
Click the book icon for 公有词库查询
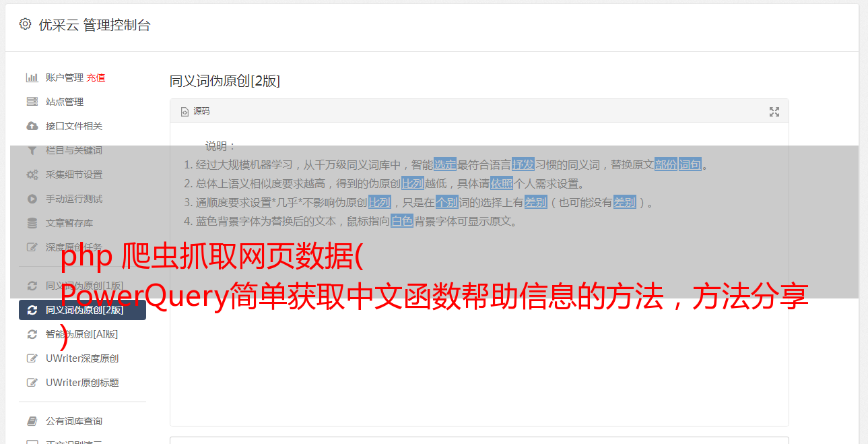(x=32, y=421)
